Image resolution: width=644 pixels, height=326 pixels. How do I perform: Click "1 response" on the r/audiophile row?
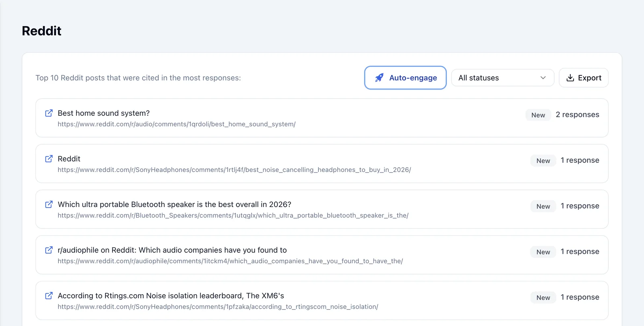tap(580, 251)
